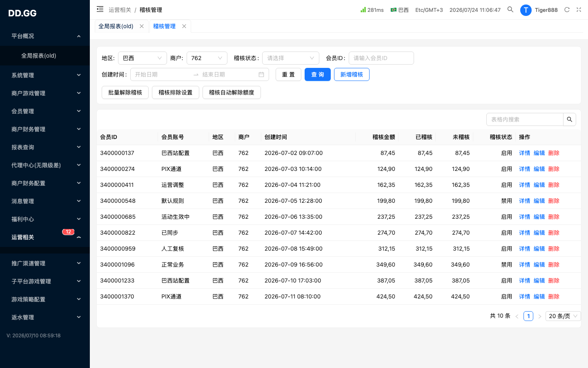
Task: Close the 全局报表(old) tab
Action: coord(142,26)
